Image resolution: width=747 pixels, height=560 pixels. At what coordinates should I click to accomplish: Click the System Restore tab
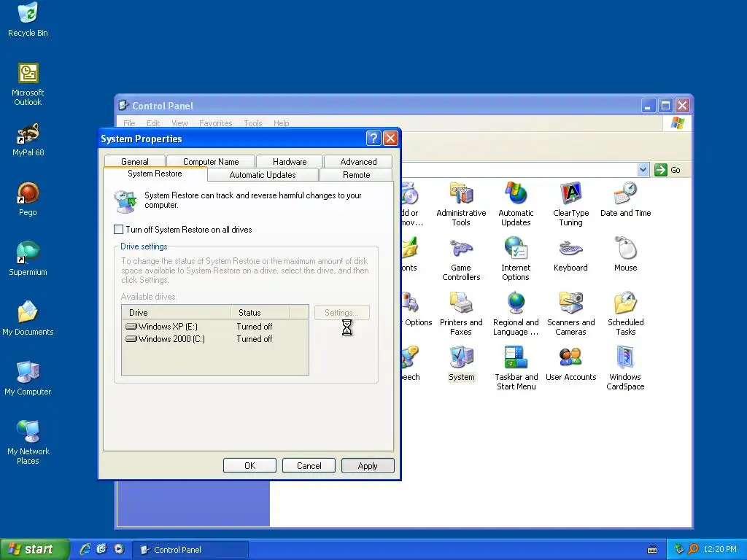[155, 174]
